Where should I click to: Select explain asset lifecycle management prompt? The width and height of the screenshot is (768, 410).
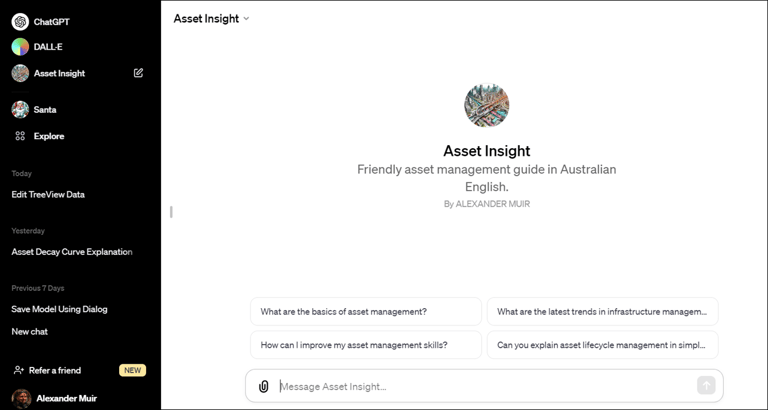point(602,345)
